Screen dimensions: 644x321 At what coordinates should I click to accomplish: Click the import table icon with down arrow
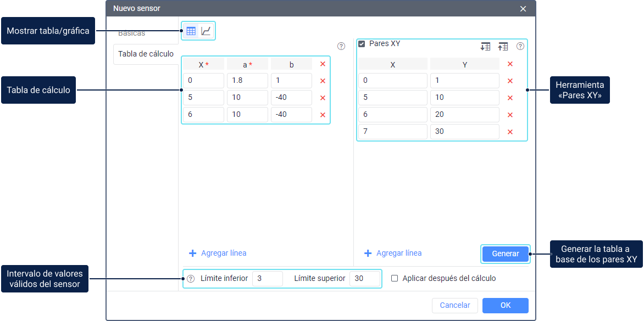(485, 46)
